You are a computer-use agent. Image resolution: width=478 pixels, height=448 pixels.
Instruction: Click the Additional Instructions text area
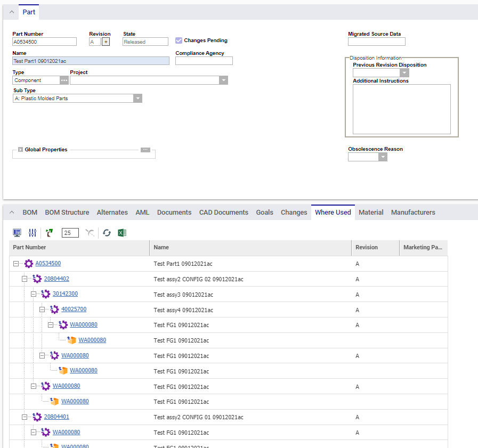[401, 109]
